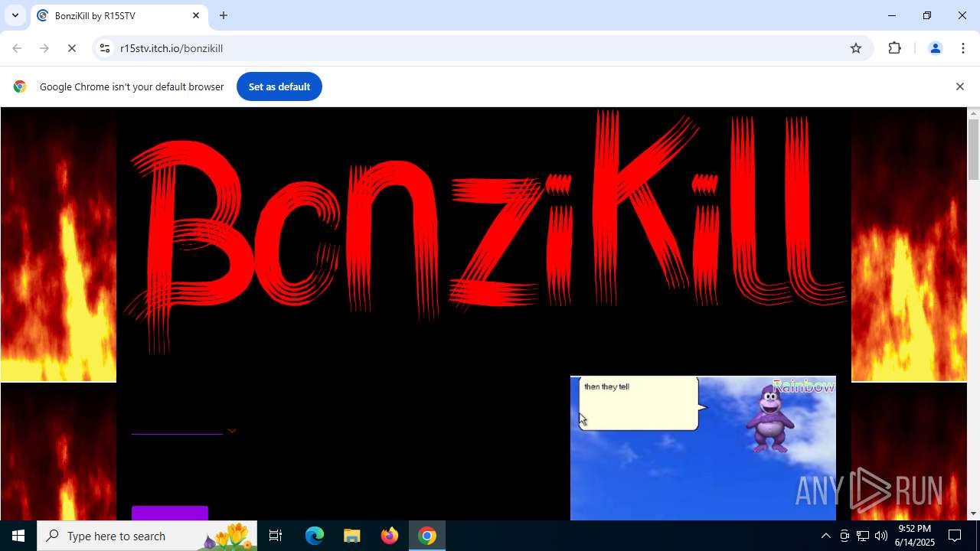Open File Explorer from the taskbar
980x551 pixels.
pos(352,536)
